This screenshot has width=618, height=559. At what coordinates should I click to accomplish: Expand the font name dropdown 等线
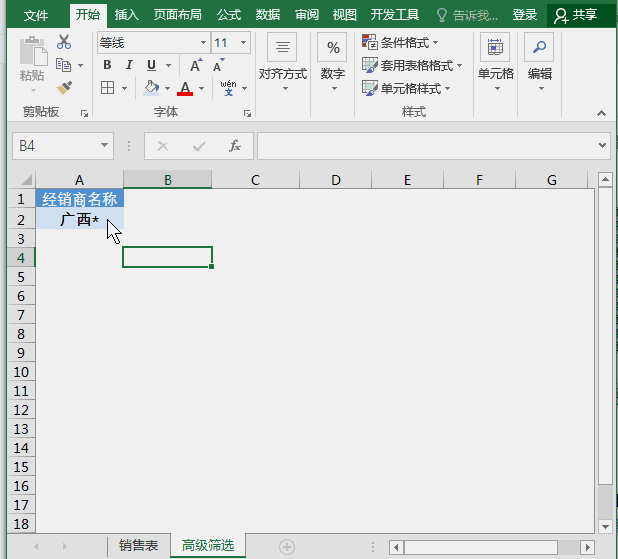pyautogui.click(x=203, y=43)
